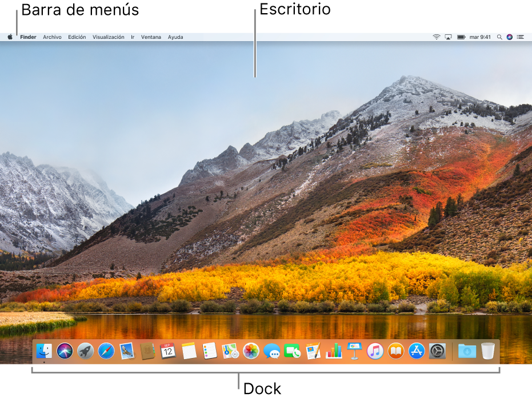Open Launchpad rocket icon

(86, 351)
